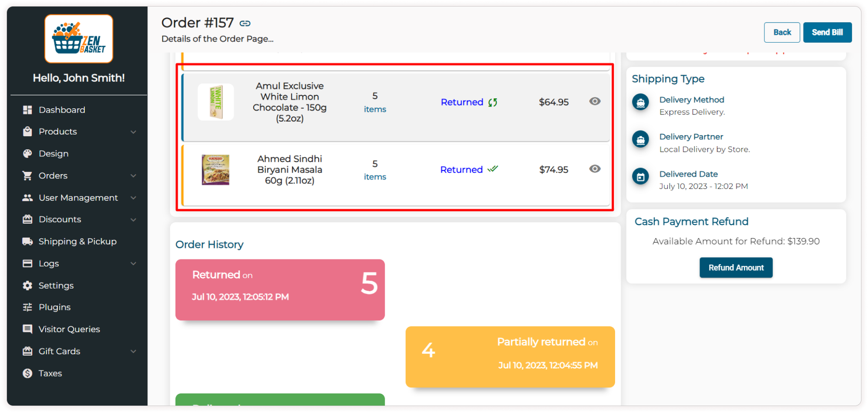The height and width of the screenshot is (413, 868).
Task: Click the Delivered Date calendar icon
Action: [640, 177]
